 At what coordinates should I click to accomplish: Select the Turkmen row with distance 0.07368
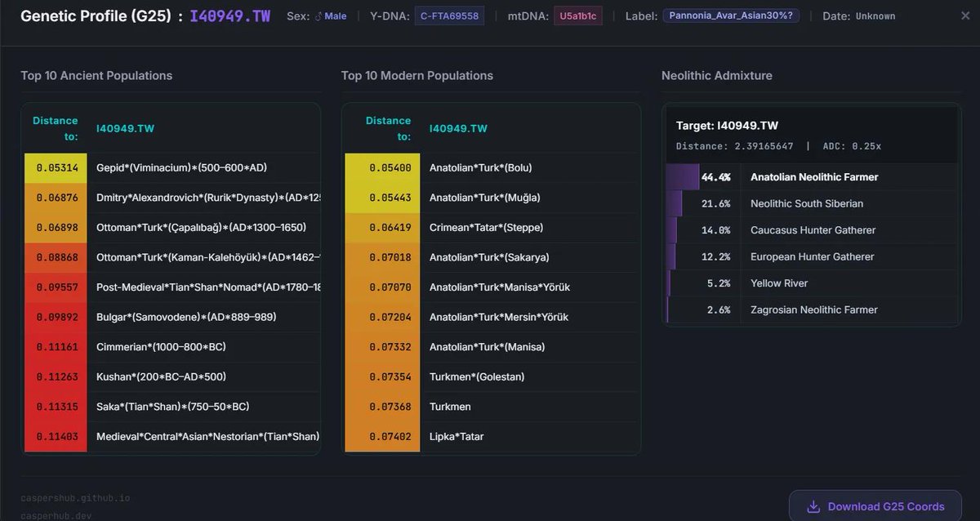[492, 406]
